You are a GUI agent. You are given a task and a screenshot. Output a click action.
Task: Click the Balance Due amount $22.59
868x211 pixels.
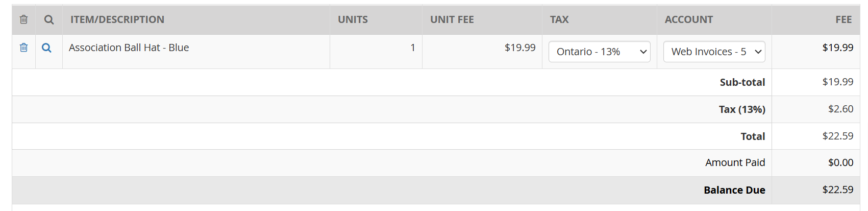click(838, 190)
